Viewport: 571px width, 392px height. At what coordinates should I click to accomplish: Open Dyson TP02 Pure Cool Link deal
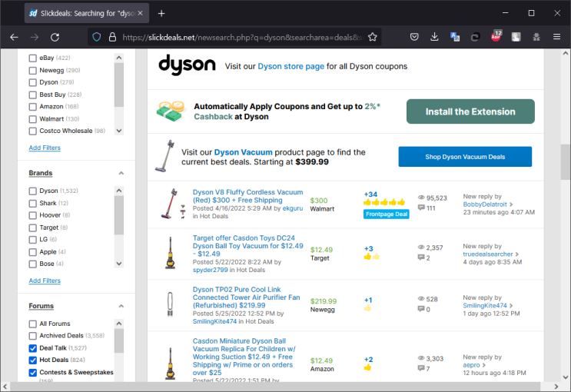[x=247, y=297]
